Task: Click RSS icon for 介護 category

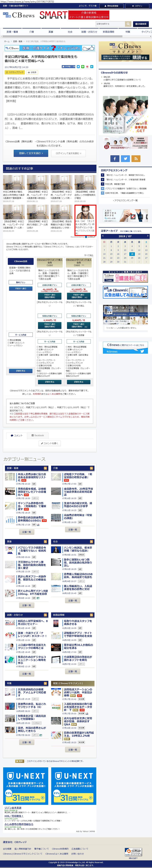Action: point(91,468)
